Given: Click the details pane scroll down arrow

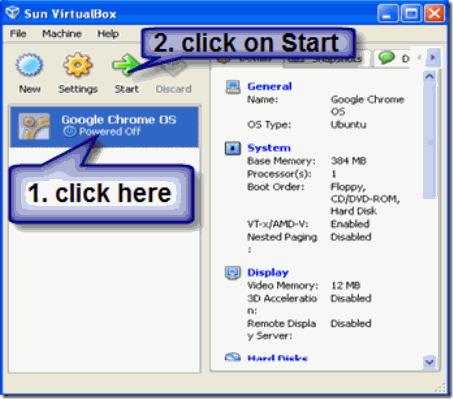Looking at the screenshot, I should point(430,361).
